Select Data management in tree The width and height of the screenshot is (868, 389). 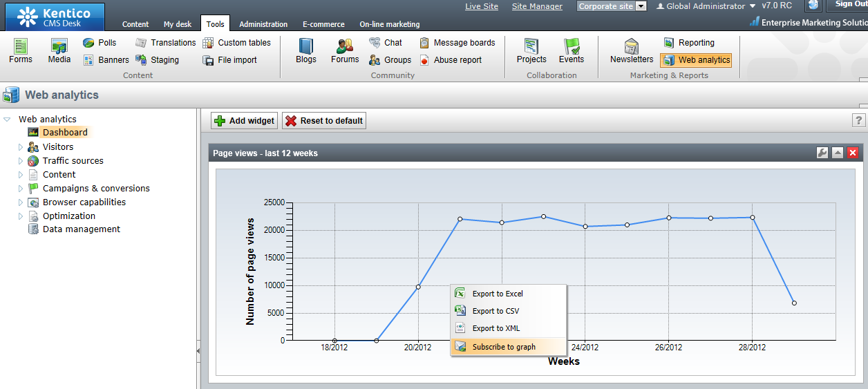click(x=81, y=229)
